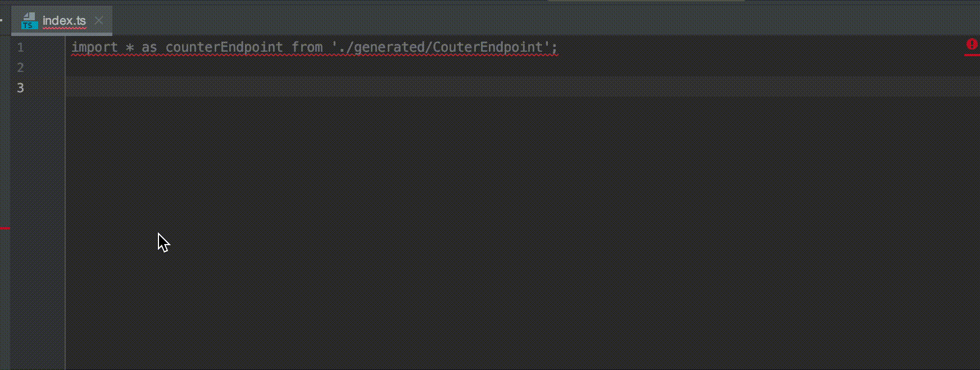This screenshot has width=980, height=370.
Task: Close the index.ts tab
Action: coord(99,20)
